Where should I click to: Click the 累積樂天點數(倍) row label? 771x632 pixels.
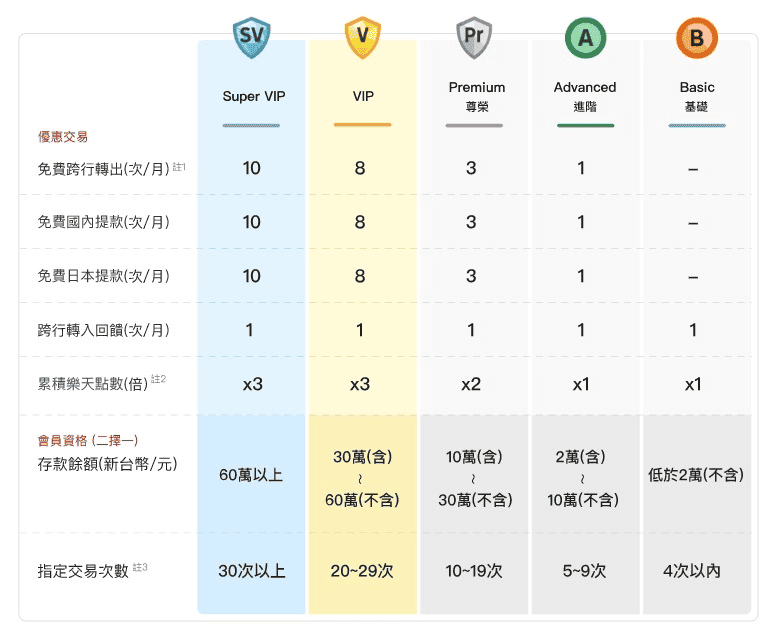[x=93, y=384]
